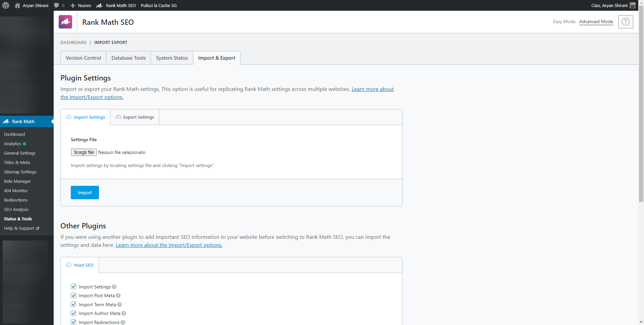
Task: Expand the Rank Math SEO admin bar menu
Action: (116, 5)
